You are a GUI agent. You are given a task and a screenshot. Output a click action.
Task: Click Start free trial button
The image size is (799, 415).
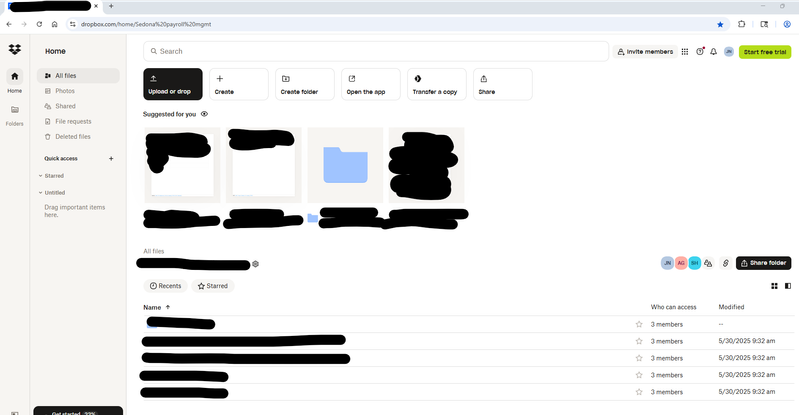point(765,51)
